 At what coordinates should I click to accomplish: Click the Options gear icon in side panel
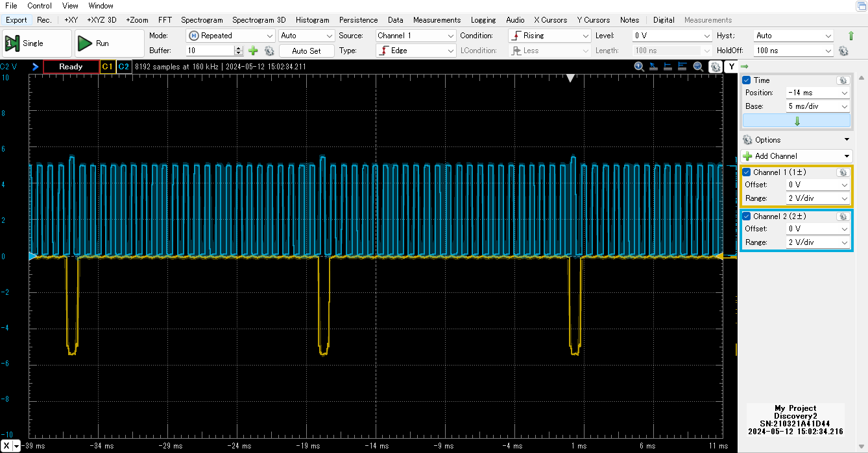pos(747,140)
